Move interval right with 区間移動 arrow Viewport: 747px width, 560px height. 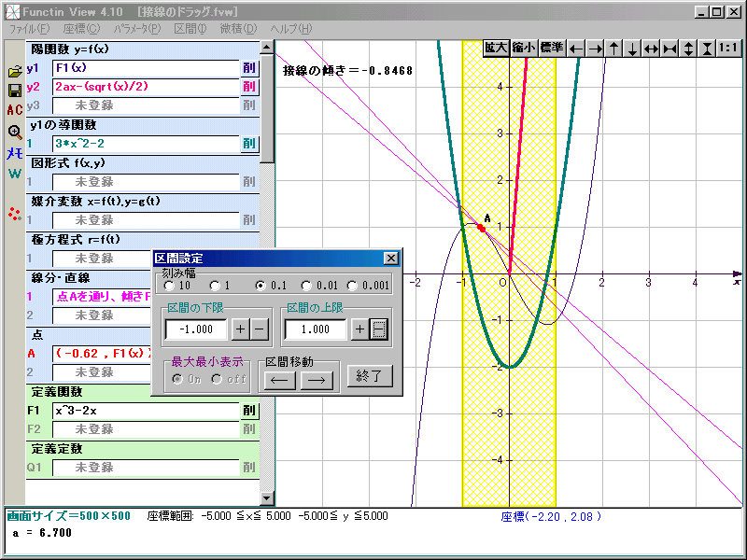[317, 381]
